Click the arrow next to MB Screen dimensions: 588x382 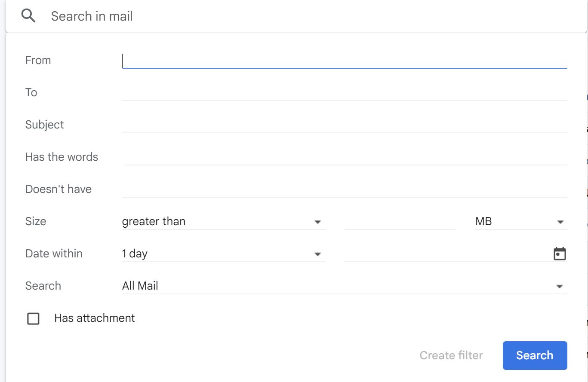pos(560,222)
